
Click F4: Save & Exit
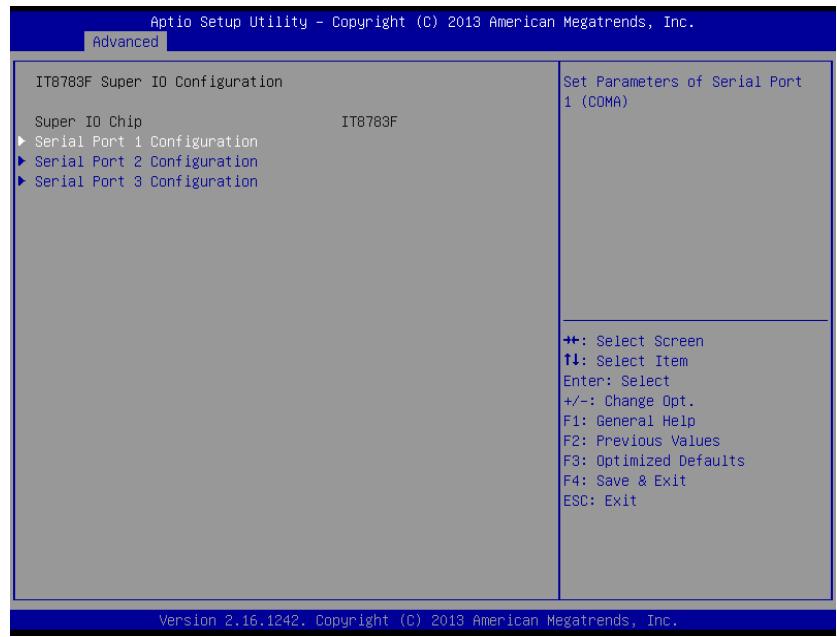tap(625, 481)
